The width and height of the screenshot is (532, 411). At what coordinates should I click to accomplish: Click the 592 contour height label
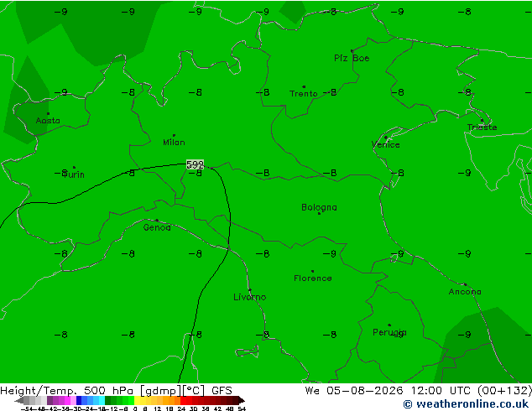tap(195, 164)
